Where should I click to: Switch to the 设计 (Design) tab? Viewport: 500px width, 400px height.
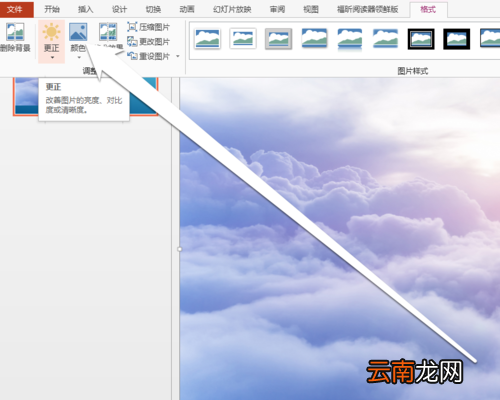119,9
